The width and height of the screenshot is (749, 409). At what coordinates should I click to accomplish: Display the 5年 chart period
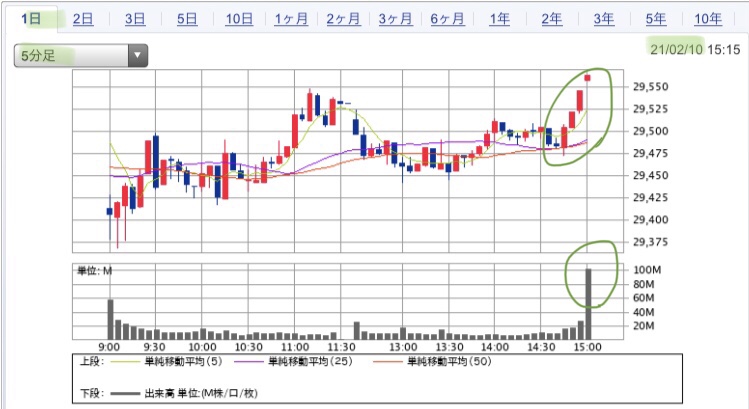(x=656, y=19)
